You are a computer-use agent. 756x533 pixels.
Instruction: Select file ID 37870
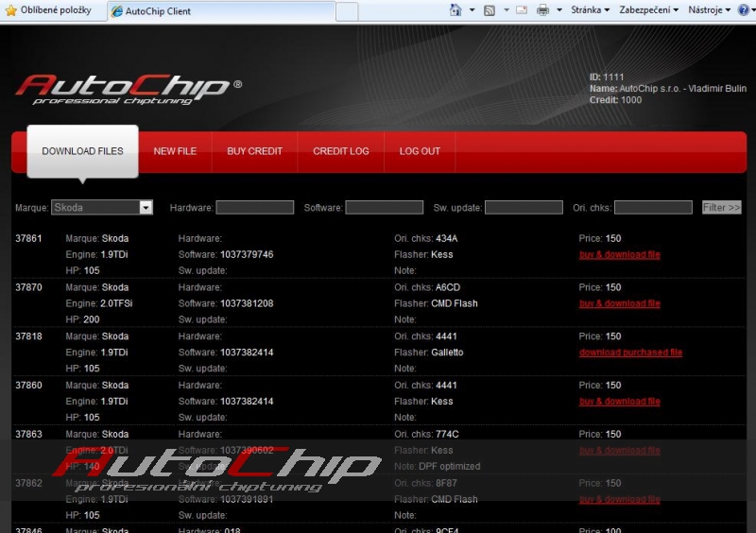tap(28, 287)
